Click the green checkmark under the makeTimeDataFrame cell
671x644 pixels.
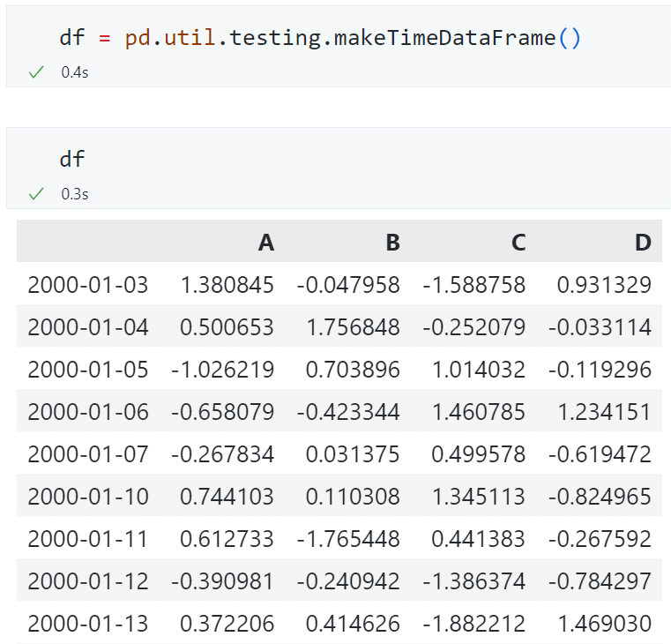[36, 72]
